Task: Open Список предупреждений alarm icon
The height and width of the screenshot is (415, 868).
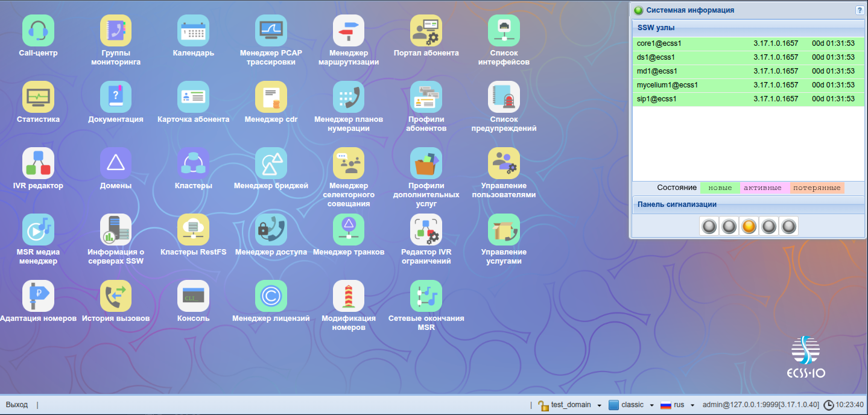Action: click(504, 97)
